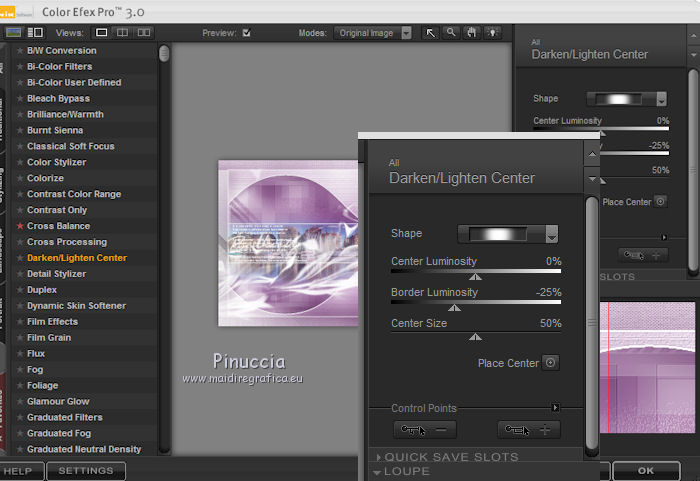This screenshot has width=700, height=481.
Task: Collapse the Loupe section
Action: (x=402, y=472)
